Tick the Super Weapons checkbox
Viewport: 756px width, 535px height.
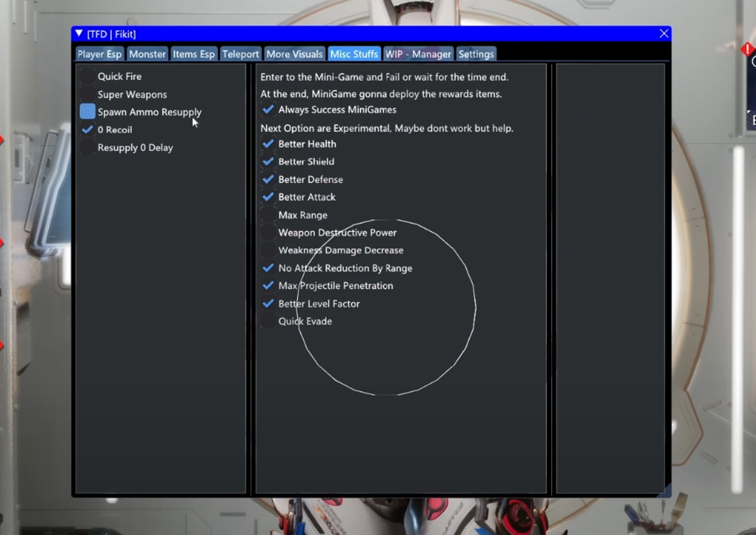(x=88, y=95)
